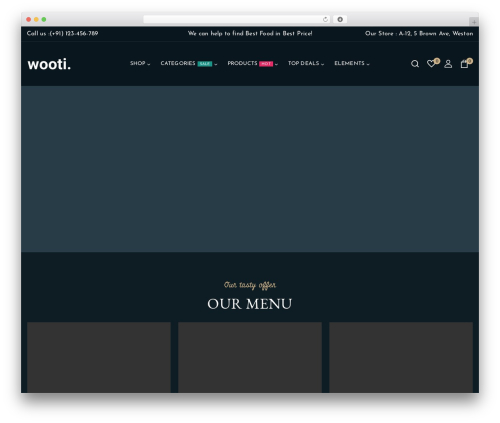Expand the TOP DEALS menu chevron

pos(322,64)
